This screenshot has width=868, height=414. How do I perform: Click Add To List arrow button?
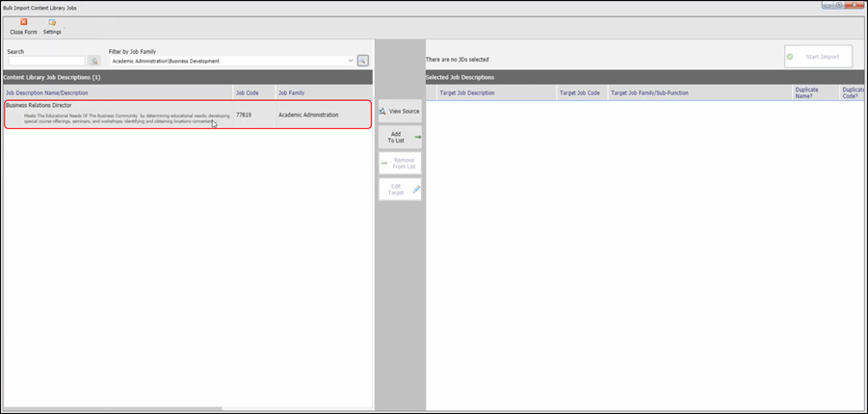(400, 137)
